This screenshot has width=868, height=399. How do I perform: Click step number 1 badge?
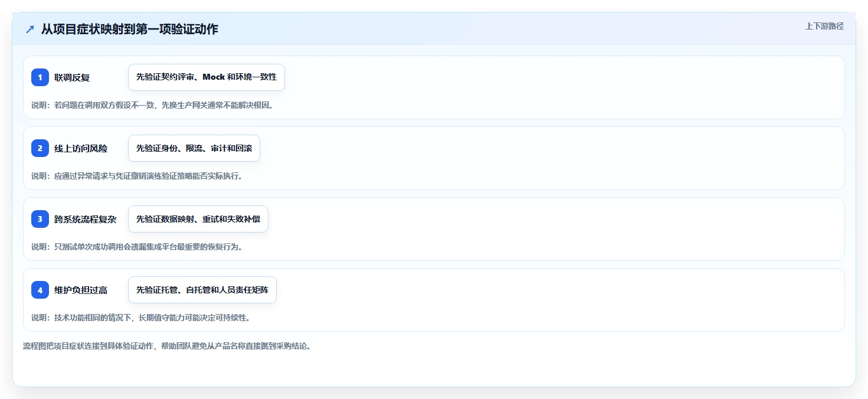click(40, 77)
